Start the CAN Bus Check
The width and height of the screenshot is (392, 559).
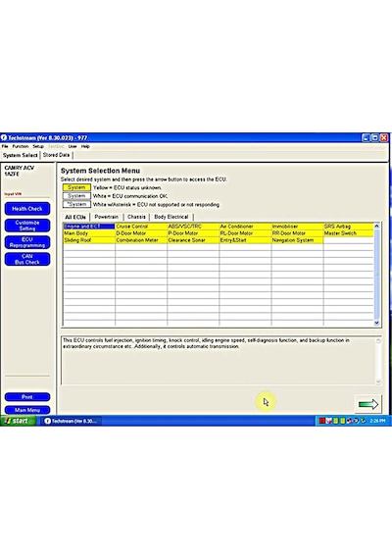tap(27, 259)
